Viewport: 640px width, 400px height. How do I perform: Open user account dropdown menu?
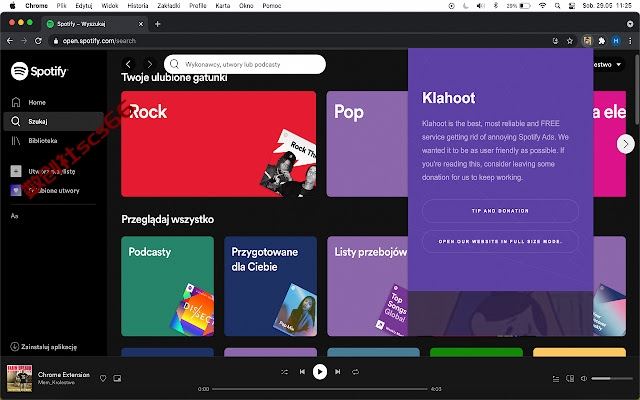[x=609, y=64]
